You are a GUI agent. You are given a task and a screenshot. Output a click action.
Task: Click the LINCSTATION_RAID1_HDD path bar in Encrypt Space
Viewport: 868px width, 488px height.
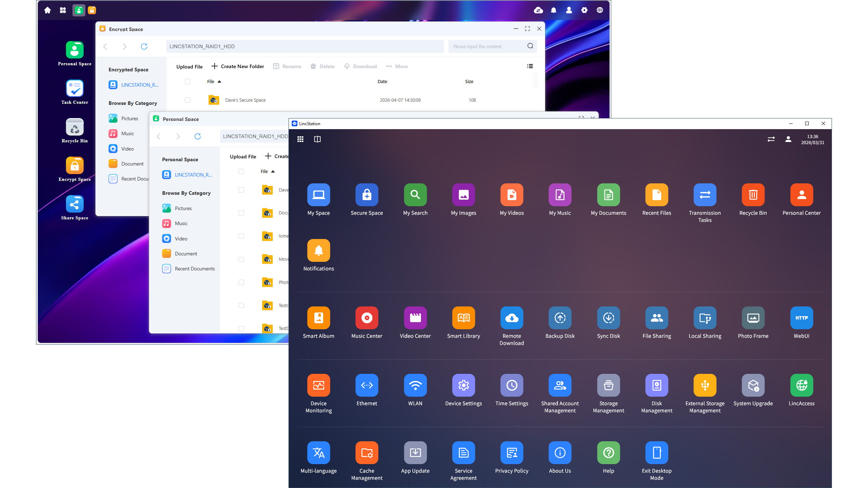tap(305, 46)
